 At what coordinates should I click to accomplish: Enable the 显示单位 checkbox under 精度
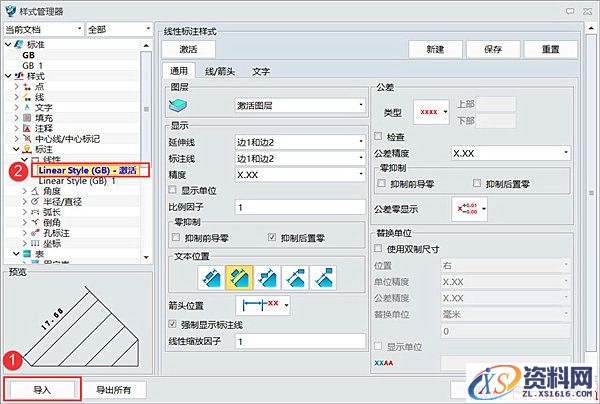click(x=173, y=190)
